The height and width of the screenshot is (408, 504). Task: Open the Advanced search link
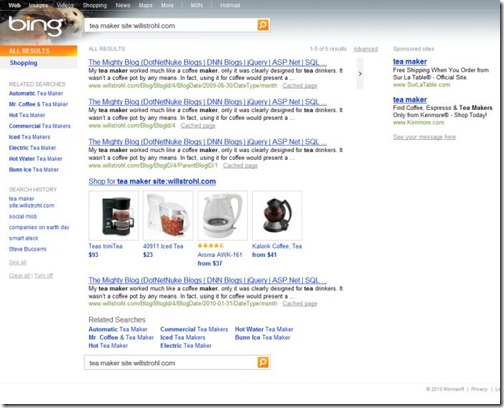tap(366, 49)
